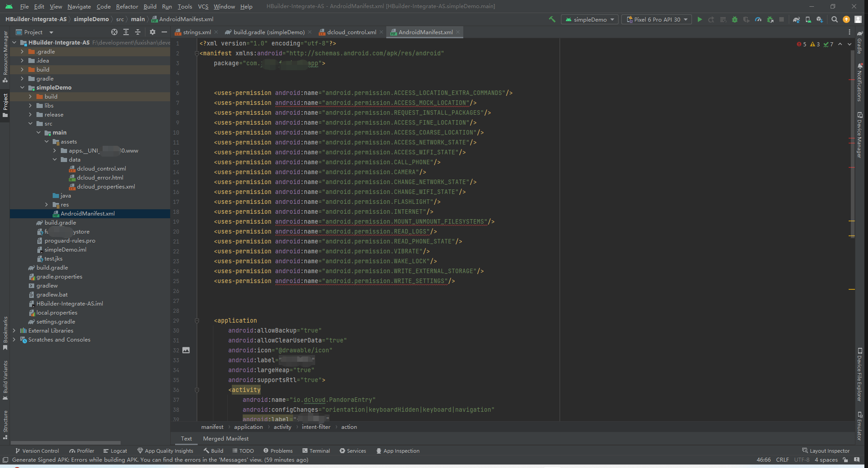Open the user account avatar icon
Image resolution: width=868 pixels, height=468 pixels.
(858, 19)
